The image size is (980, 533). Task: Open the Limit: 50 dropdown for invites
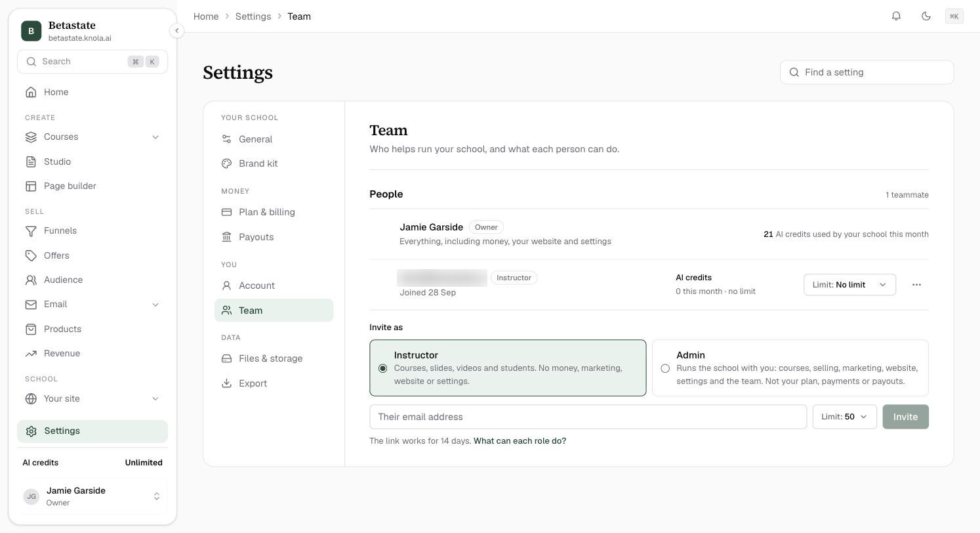pos(845,417)
